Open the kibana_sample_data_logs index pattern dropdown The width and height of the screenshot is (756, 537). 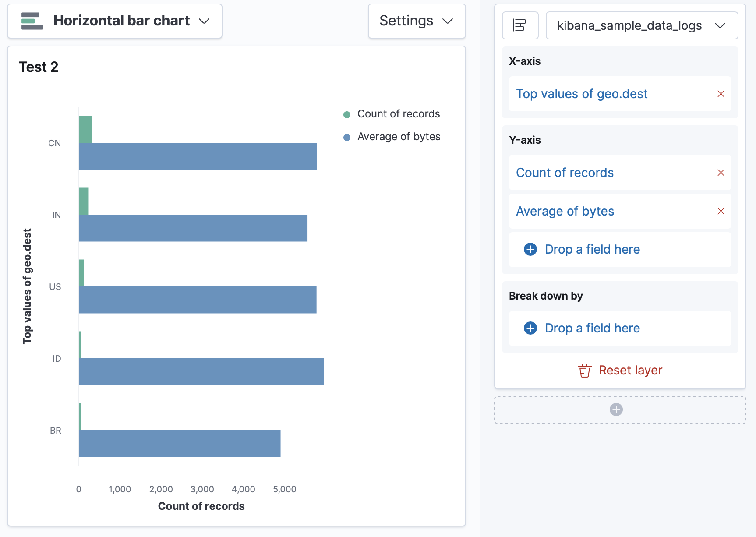coord(642,25)
